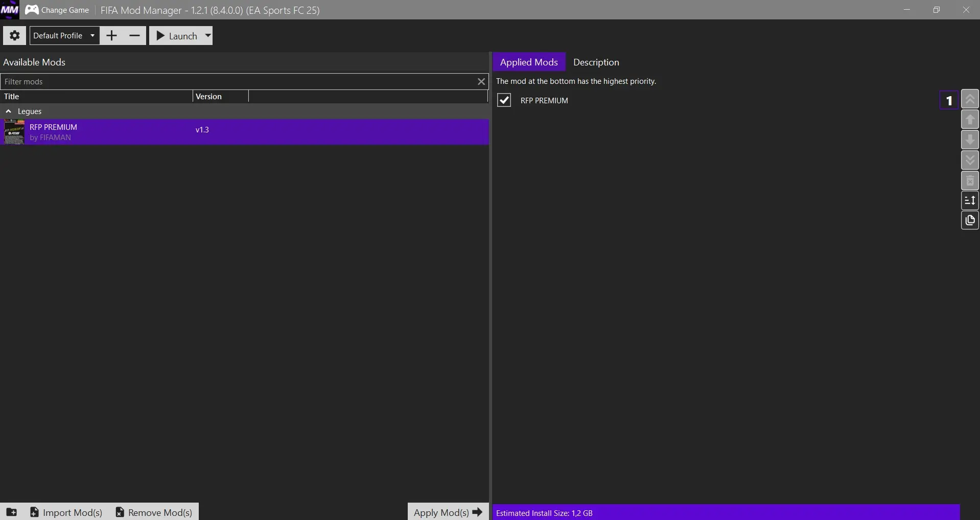Focus the Filter mods input field

[x=239, y=82]
